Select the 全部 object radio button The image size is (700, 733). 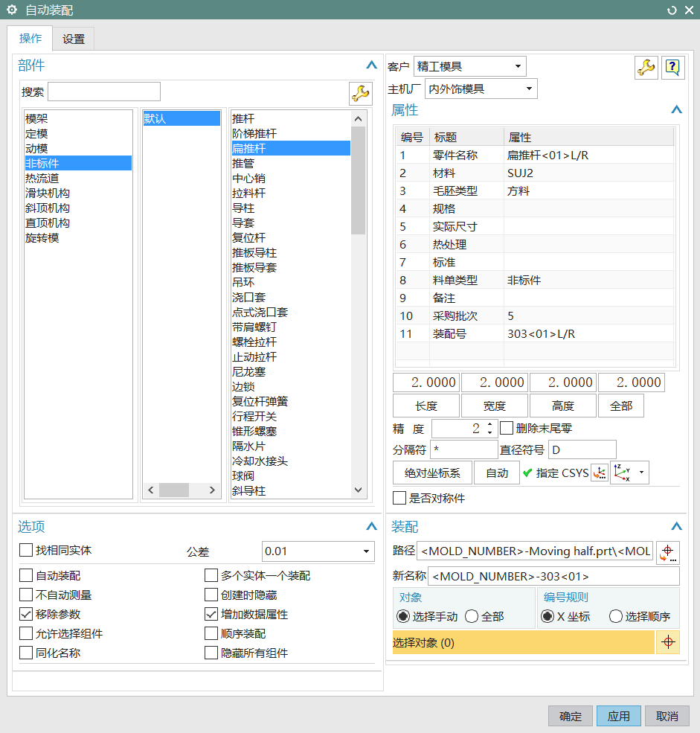coord(472,617)
